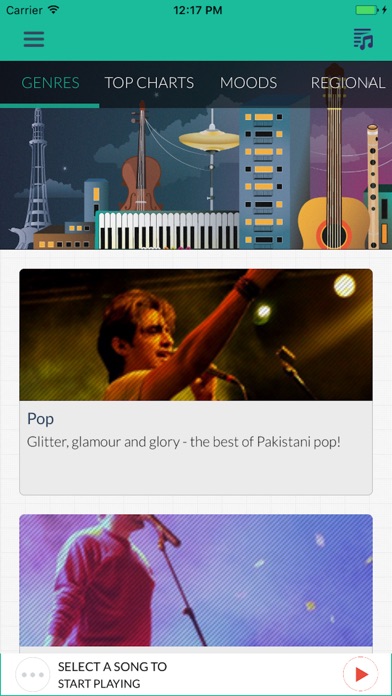Tap the red play button

[x=361, y=674]
